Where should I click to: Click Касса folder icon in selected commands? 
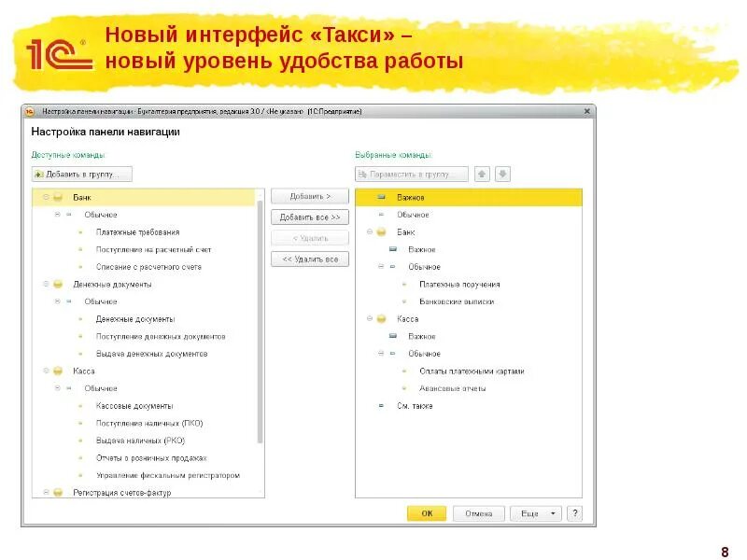381,318
